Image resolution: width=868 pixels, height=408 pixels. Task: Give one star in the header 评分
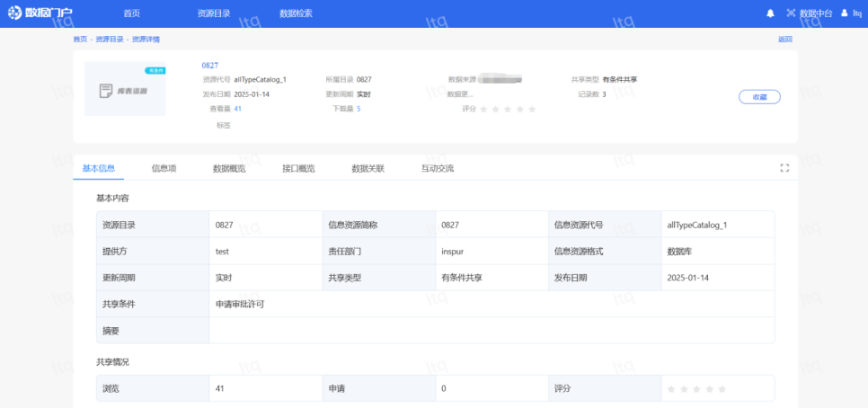click(483, 109)
